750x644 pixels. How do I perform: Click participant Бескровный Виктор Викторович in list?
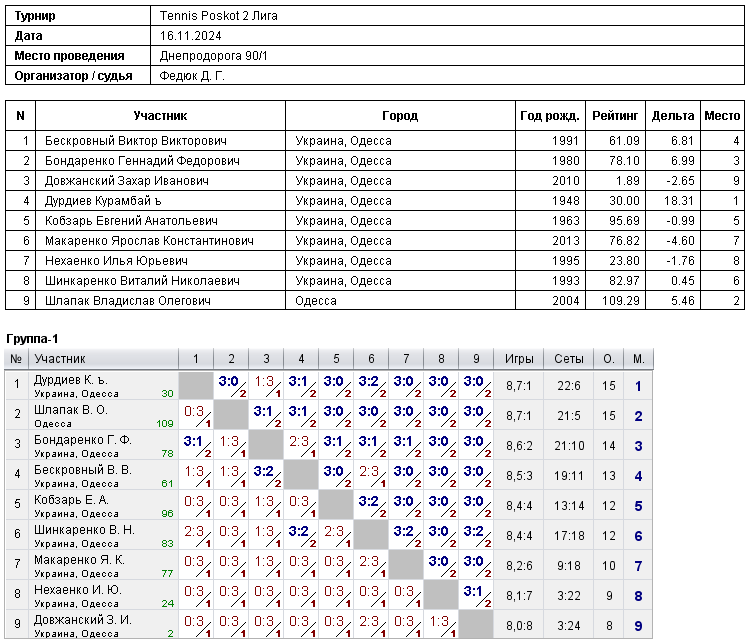(136, 141)
